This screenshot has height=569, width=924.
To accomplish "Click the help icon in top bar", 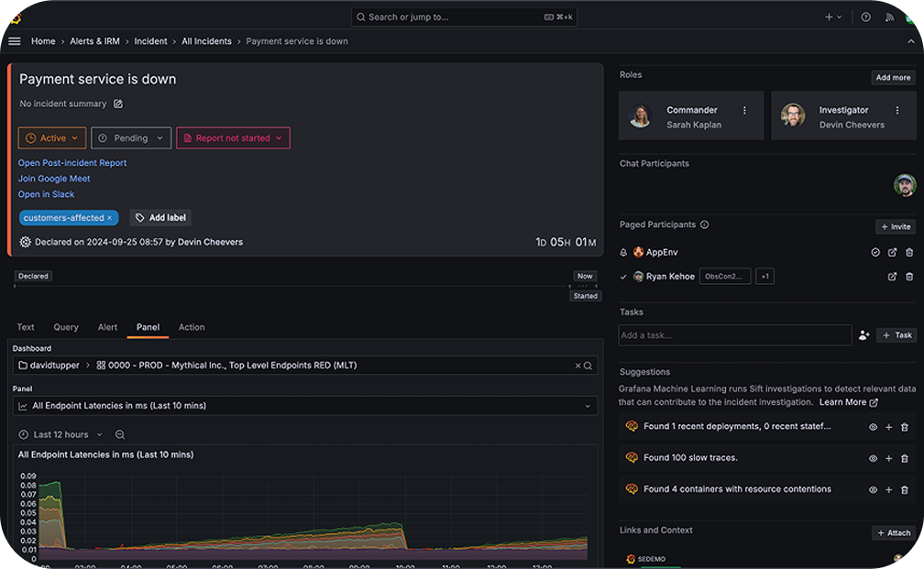I will pos(865,16).
